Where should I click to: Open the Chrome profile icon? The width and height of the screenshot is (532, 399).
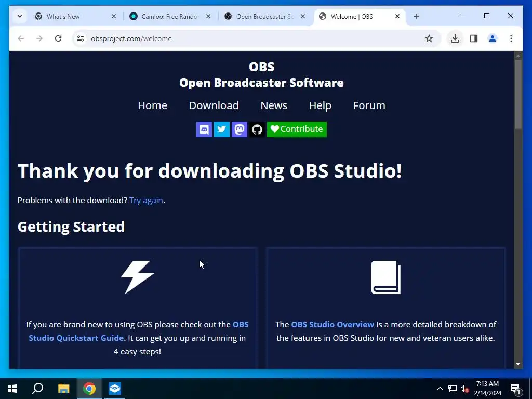[x=493, y=38]
